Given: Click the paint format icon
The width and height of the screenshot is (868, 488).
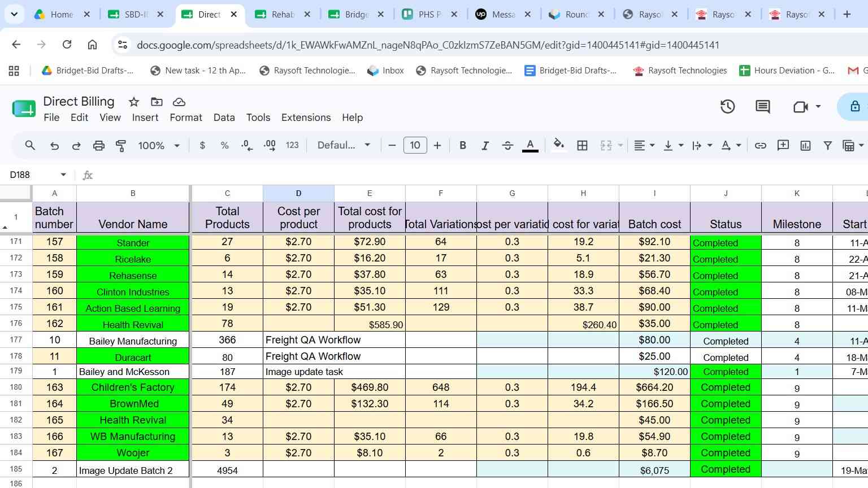Looking at the screenshot, I should click(121, 146).
